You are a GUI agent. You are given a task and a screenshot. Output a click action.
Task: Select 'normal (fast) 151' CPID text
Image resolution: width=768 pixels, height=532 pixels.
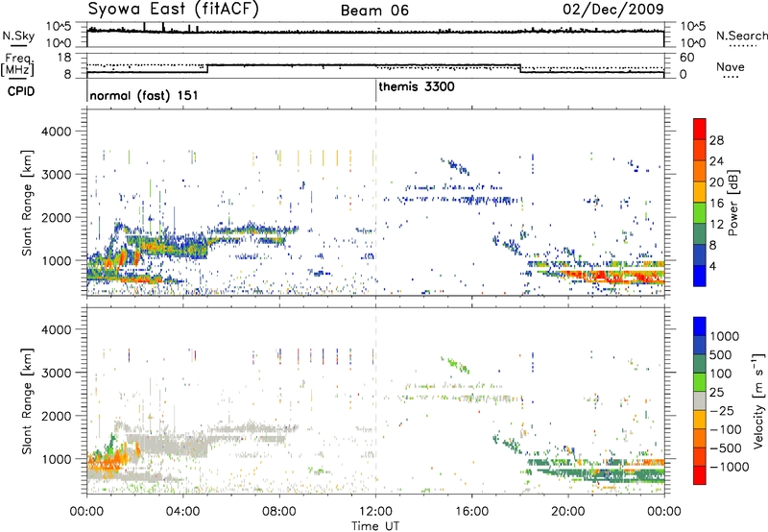tap(144, 95)
